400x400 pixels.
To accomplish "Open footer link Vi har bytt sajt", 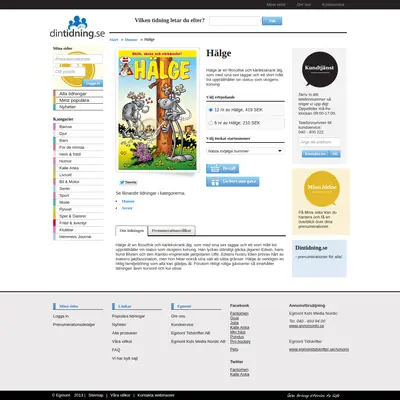I will click(x=125, y=358).
